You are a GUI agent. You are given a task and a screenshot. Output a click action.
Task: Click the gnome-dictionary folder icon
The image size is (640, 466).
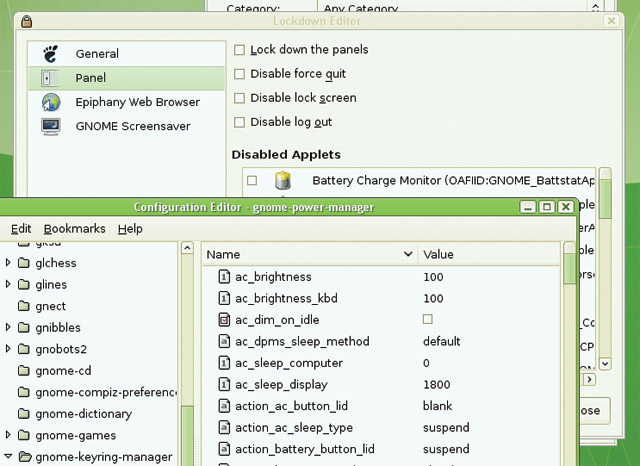point(24,414)
